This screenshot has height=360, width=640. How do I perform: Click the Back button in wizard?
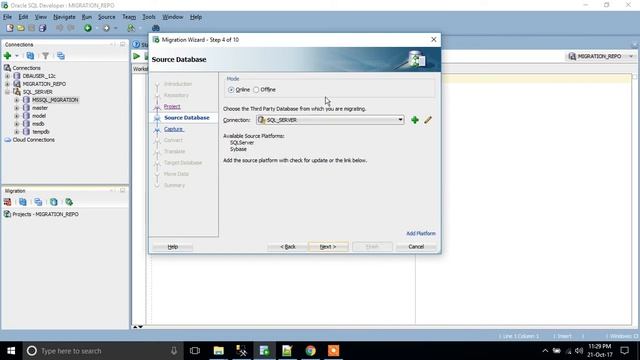(x=288, y=247)
